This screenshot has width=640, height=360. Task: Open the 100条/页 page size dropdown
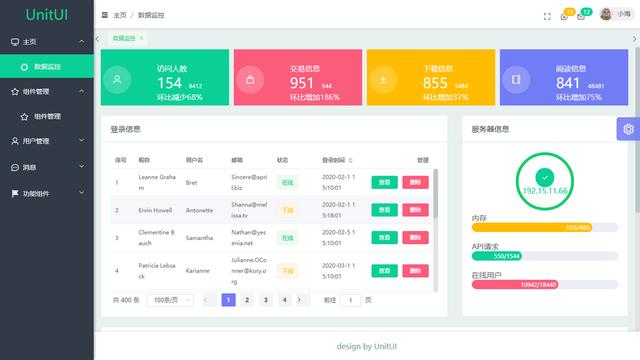click(x=170, y=300)
